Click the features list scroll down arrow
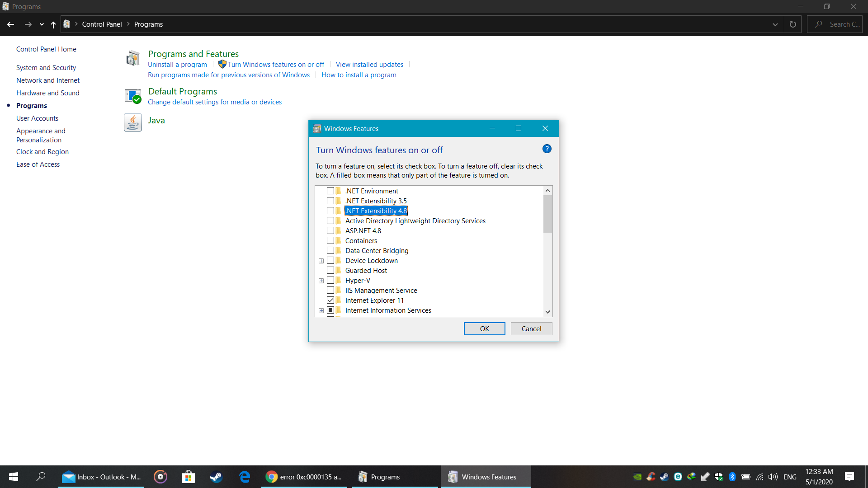This screenshot has width=868, height=488. [x=547, y=312]
